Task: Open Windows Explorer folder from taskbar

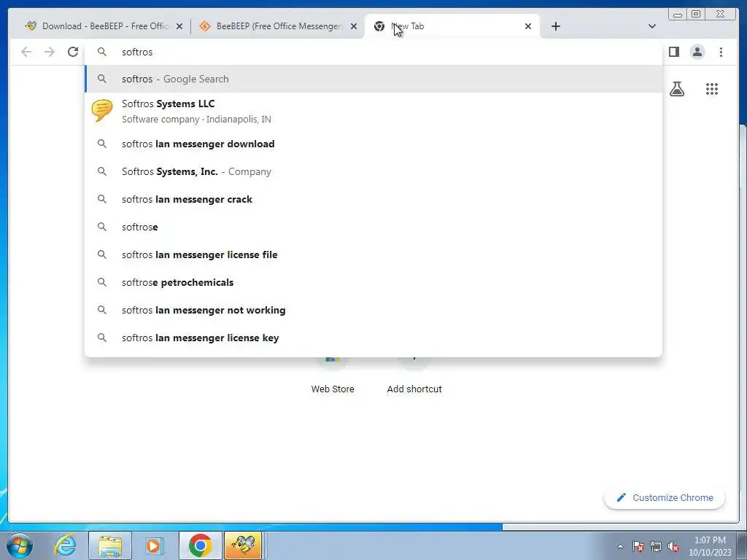Action: click(110, 545)
